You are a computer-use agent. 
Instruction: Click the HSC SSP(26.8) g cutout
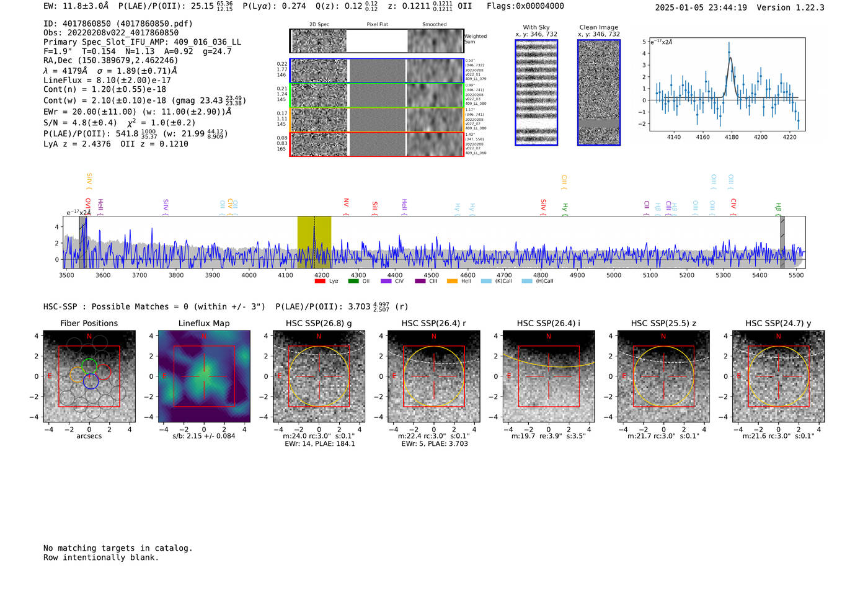[x=319, y=376]
